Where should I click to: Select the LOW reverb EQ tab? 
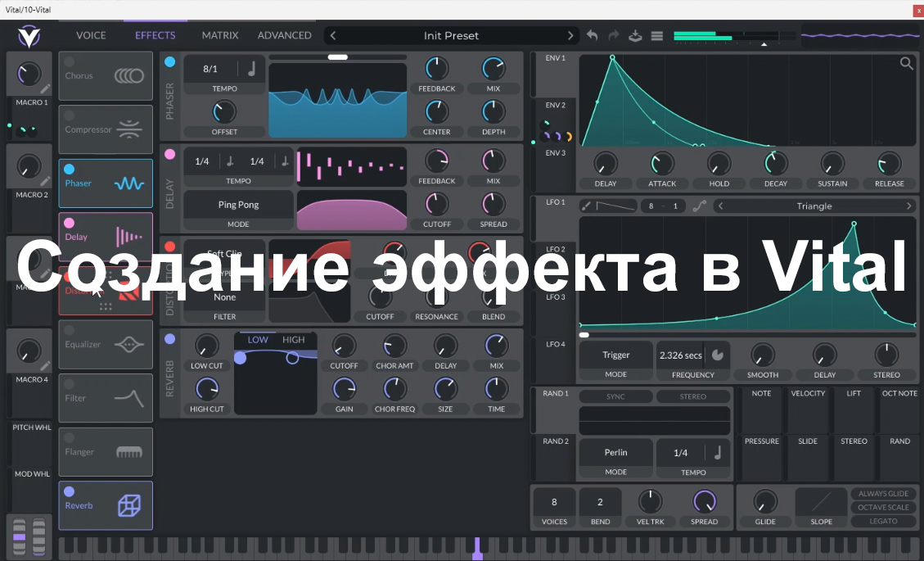258,340
